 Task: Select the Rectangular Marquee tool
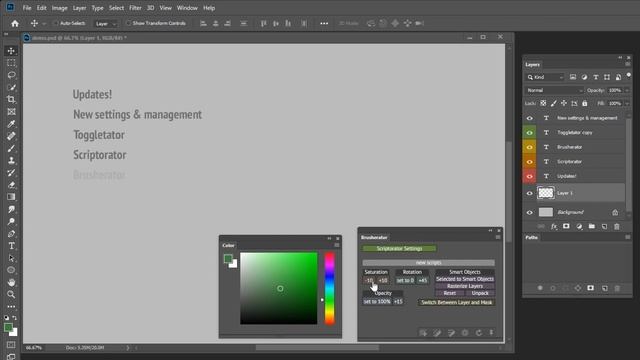[x=11, y=63]
